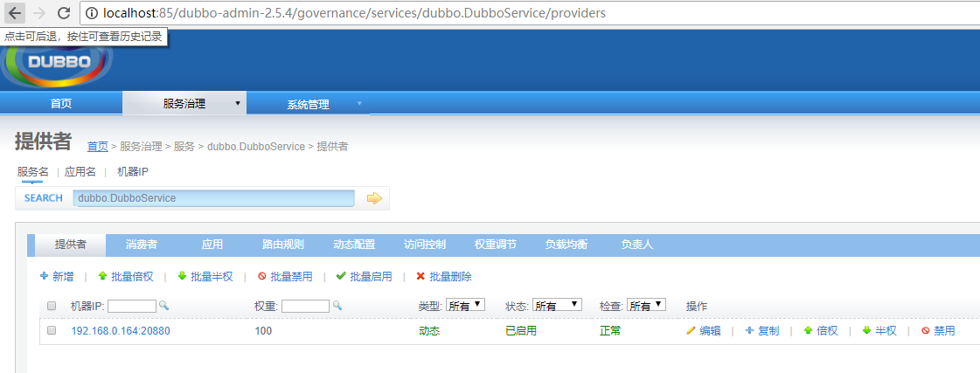Image resolution: width=980 pixels, height=373 pixels.
Task: Click the Dubbo logo
Action: coord(58,63)
